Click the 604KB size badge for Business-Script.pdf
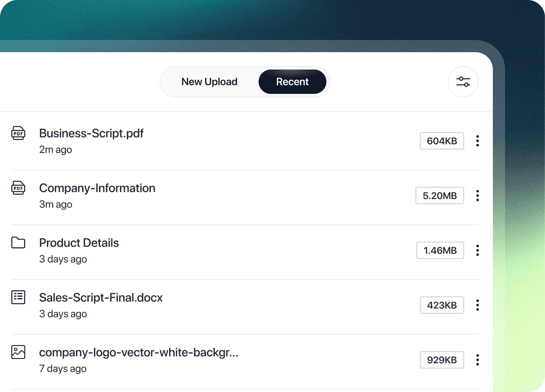The image size is (545, 392). [442, 141]
